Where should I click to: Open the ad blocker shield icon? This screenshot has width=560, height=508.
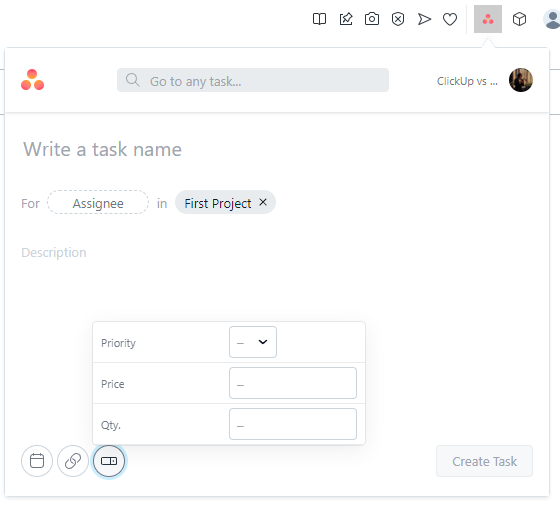coord(398,19)
